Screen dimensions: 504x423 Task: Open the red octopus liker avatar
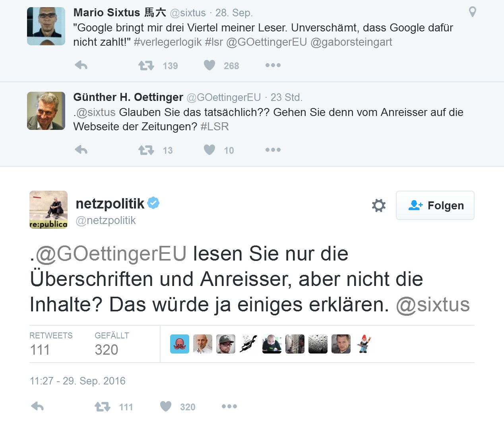tap(180, 344)
